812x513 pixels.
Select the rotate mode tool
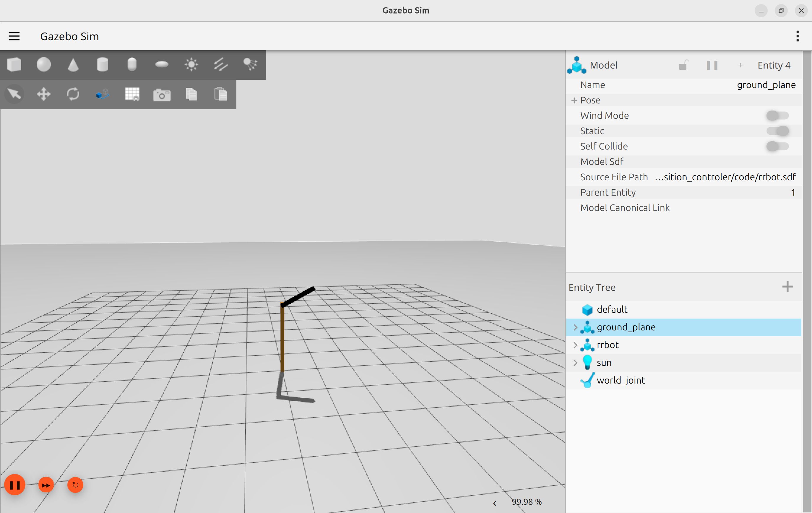pos(73,94)
